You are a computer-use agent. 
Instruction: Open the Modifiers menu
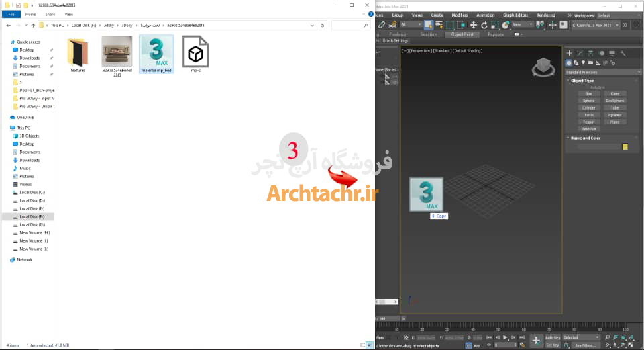click(x=460, y=15)
